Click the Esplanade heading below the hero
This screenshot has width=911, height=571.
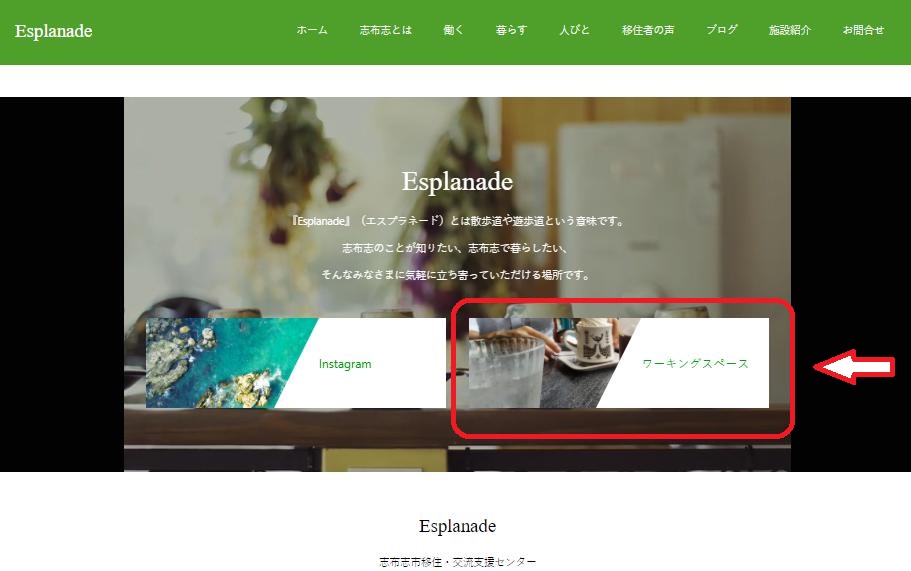point(457,526)
